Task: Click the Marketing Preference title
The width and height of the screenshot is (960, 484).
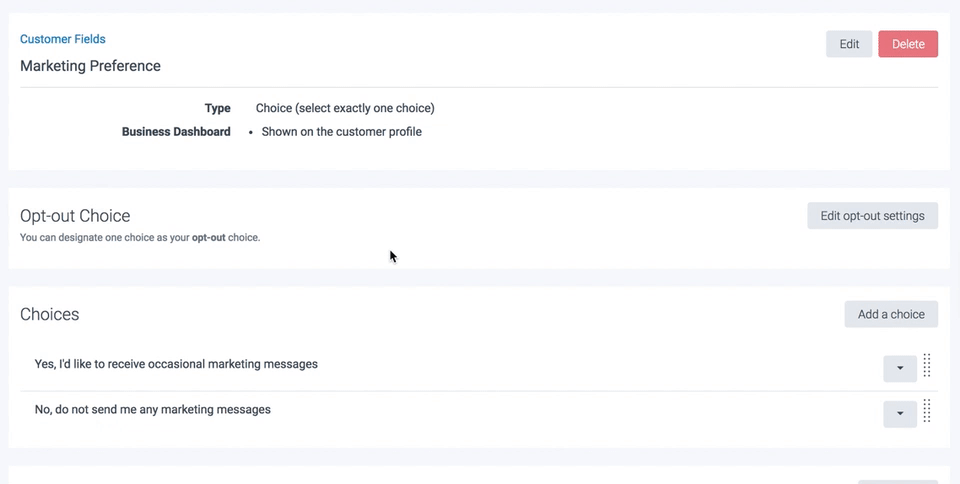Action: (90, 66)
